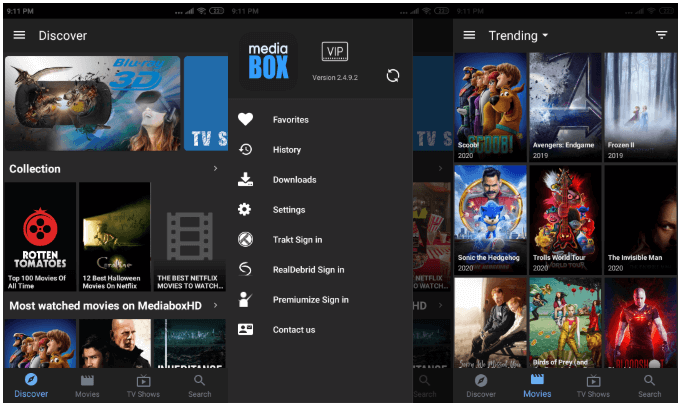Open 12 Best Halloween Movies On Netflix collection

tap(116, 238)
